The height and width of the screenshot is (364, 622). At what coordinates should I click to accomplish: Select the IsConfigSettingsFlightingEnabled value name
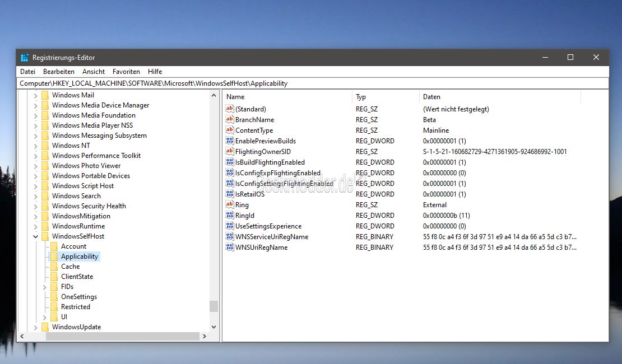[285, 184]
